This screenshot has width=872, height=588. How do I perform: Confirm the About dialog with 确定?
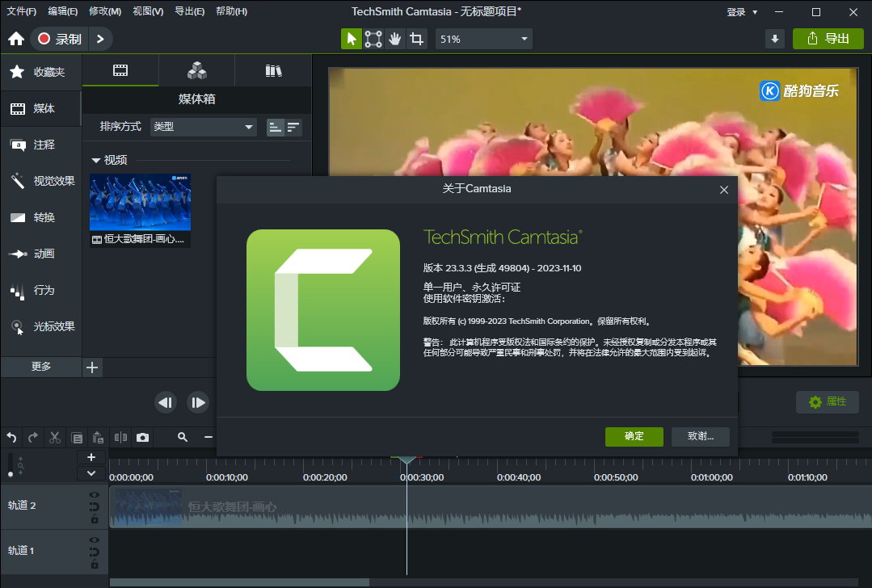pyautogui.click(x=634, y=437)
